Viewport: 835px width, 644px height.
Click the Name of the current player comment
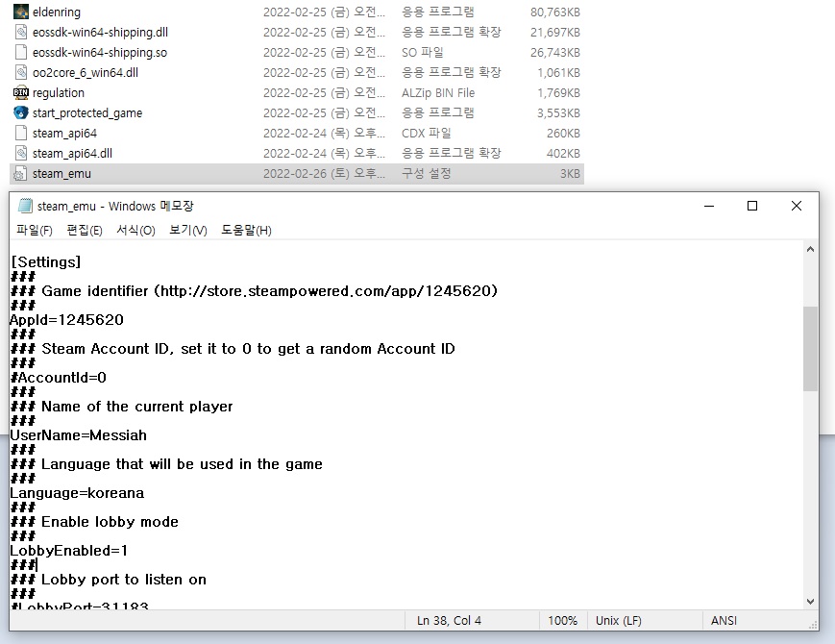(122, 407)
